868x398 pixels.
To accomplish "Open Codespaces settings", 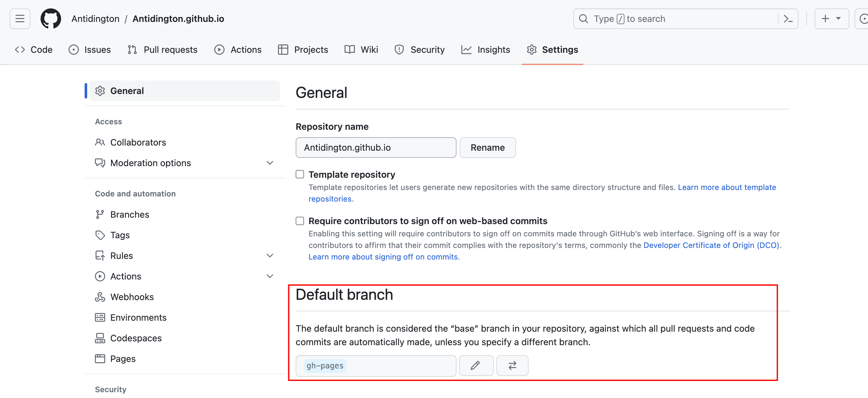I will click(185, 338).
